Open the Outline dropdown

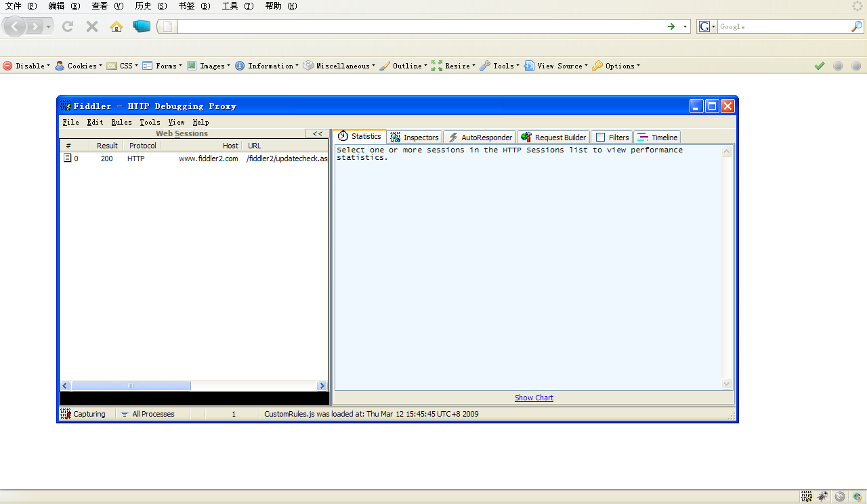click(x=403, y=66)
